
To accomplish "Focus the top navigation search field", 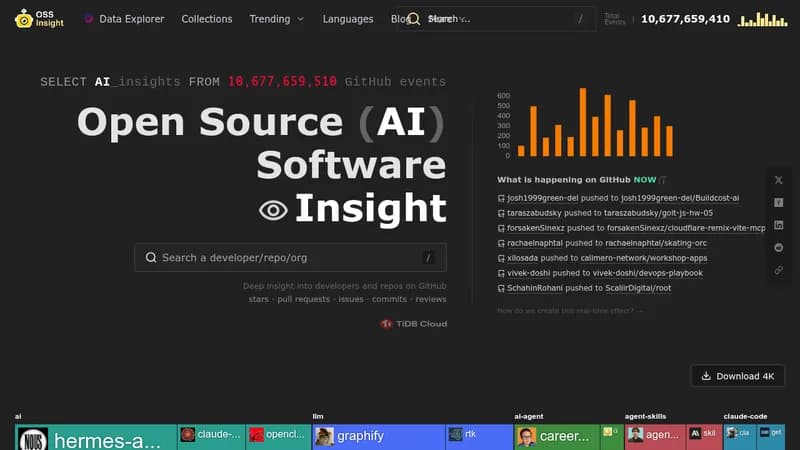I will (496, 19).
